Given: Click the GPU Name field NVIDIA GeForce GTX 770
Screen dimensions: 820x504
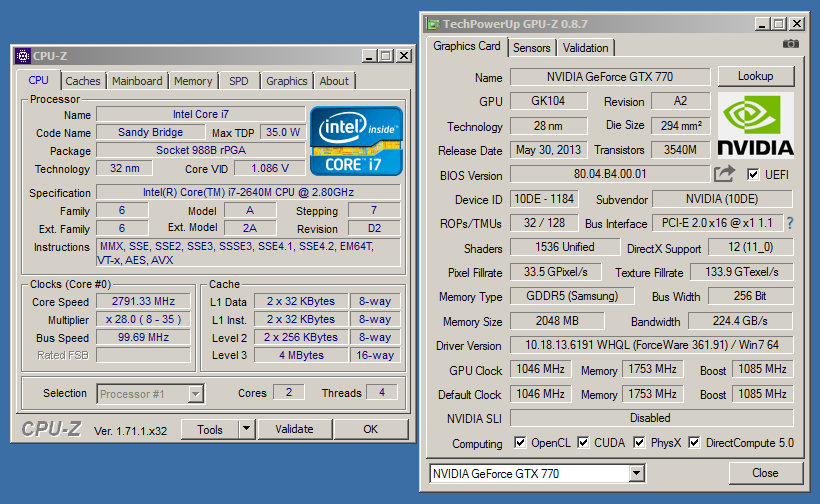Looking at the screenshot, I should pos(610,77).
